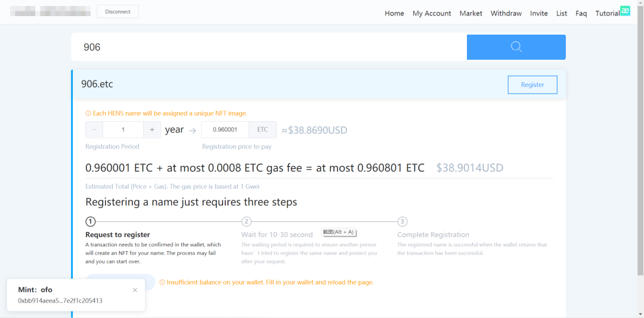
Task: Open the Invite page
Action: point(538,13)
